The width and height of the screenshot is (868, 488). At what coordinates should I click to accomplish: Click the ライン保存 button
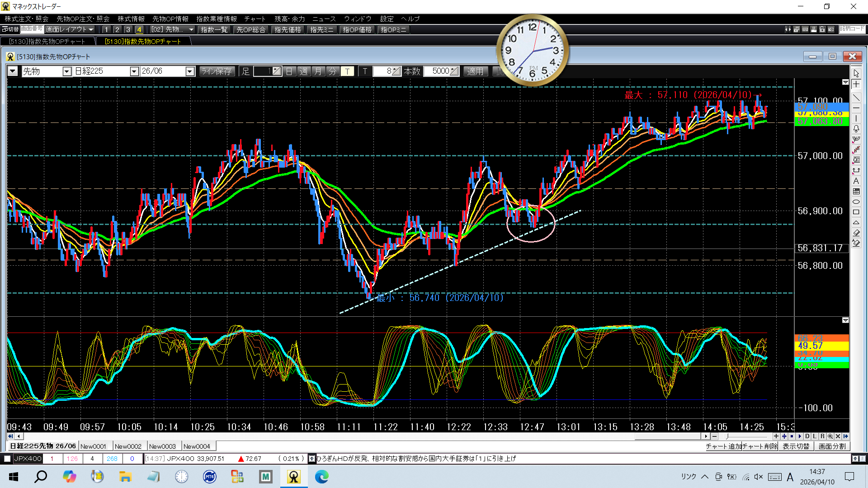[x=217, y=71]
